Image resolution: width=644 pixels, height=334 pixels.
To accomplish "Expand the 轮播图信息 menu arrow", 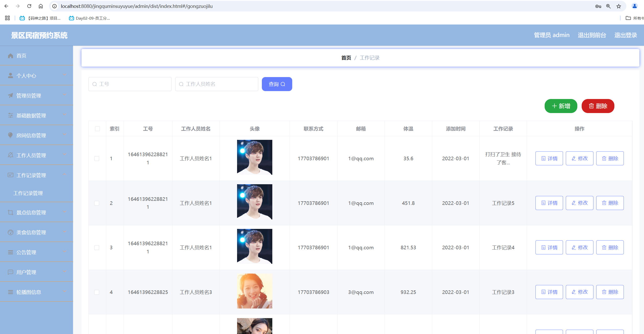I will [65, 291].
